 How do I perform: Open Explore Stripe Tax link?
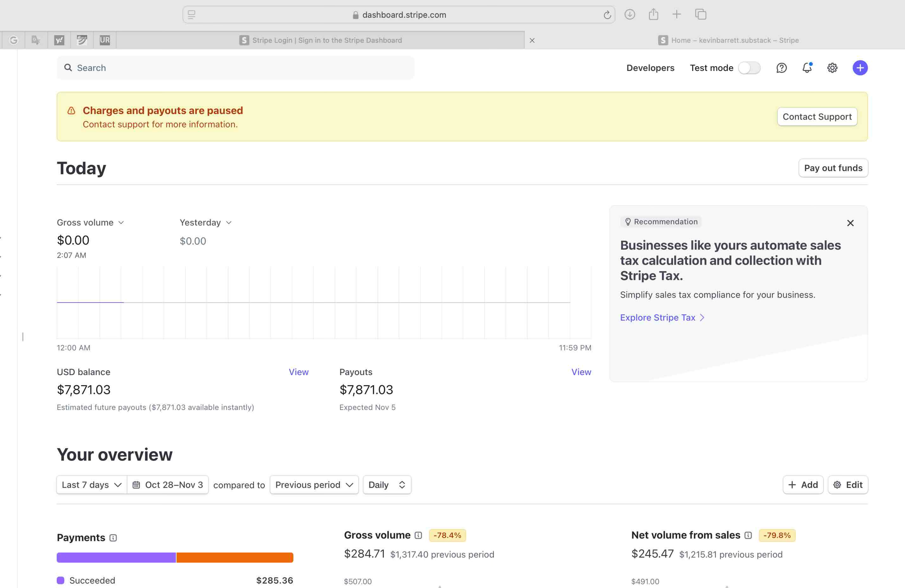[662, 318]
